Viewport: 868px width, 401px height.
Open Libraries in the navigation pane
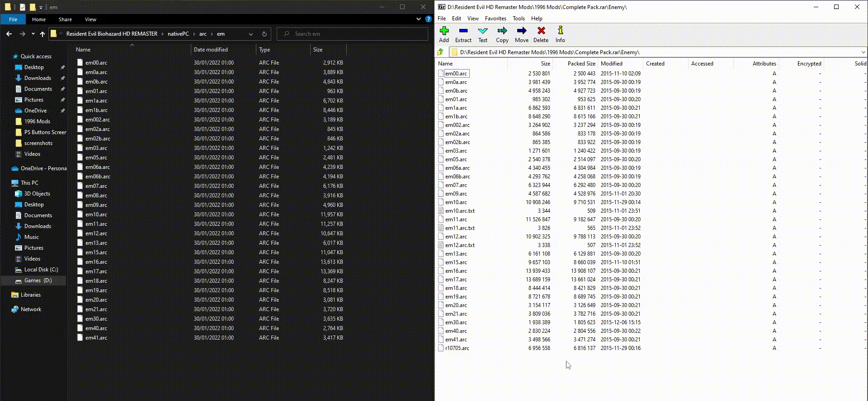pos(31,295)
